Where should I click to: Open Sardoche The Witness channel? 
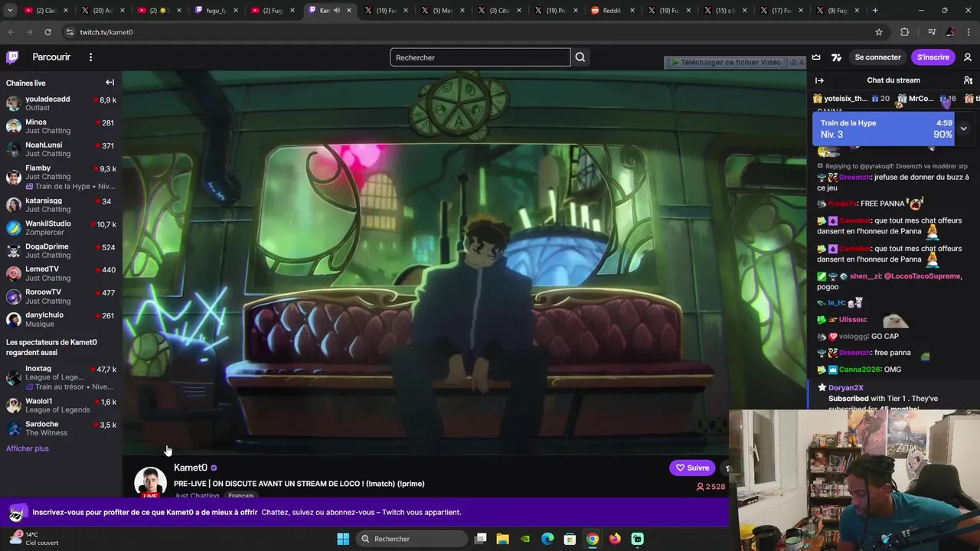pos(61,428)
